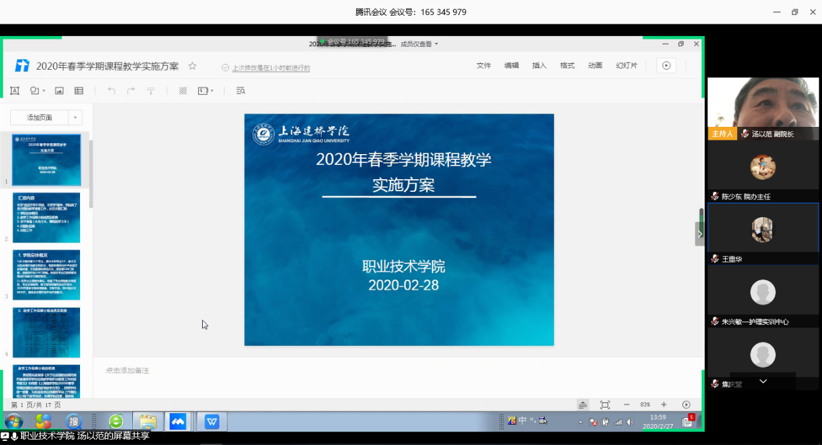
Task: Open the green 360 browser taskbar icon
Action: tap(116, 421)
